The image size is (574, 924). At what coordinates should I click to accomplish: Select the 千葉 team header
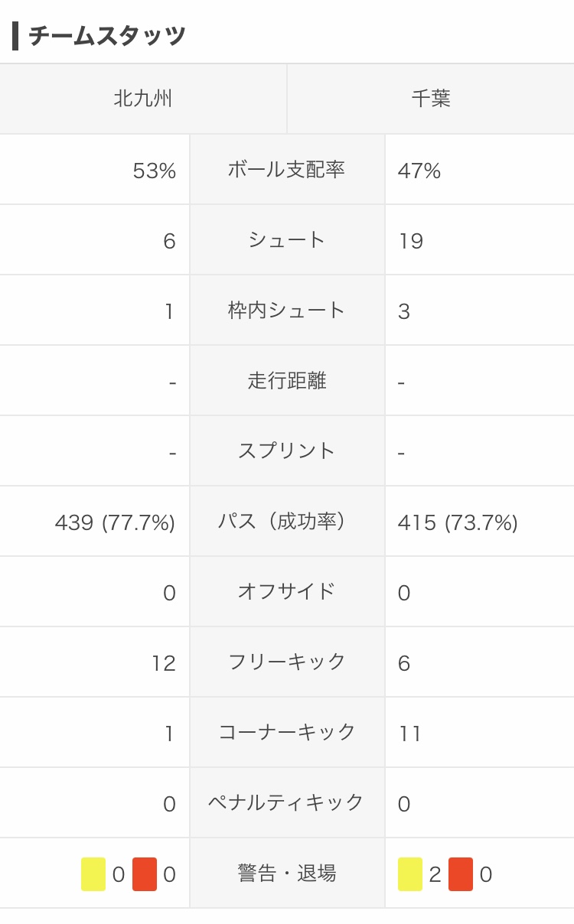coord(431,99)
